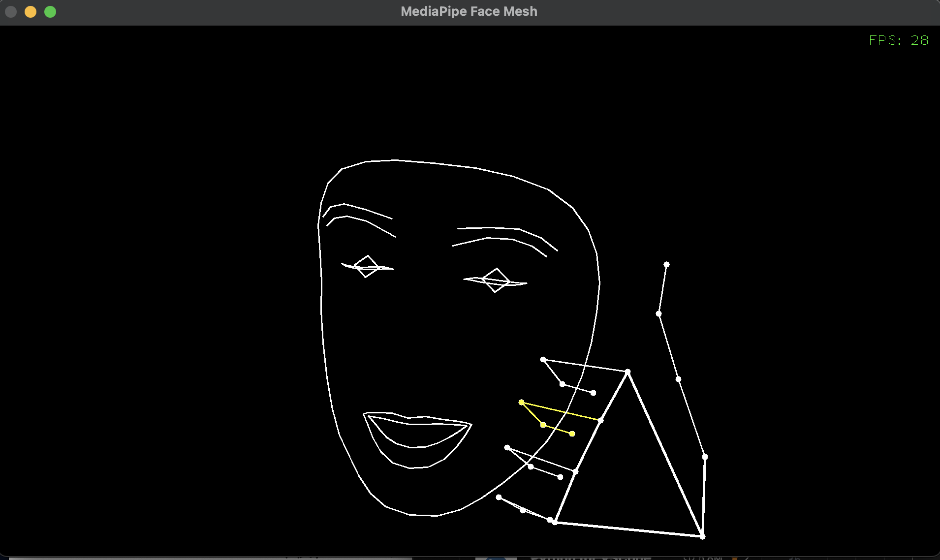This screenshot has width=940, height=560.
Task: Click the green FPS counter text
Action: pos(898,40)
